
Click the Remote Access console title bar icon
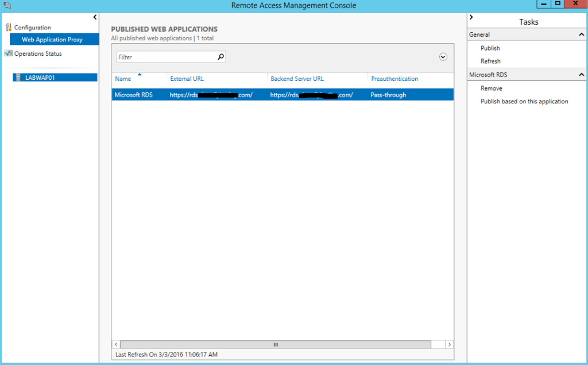tap(7, 5)
